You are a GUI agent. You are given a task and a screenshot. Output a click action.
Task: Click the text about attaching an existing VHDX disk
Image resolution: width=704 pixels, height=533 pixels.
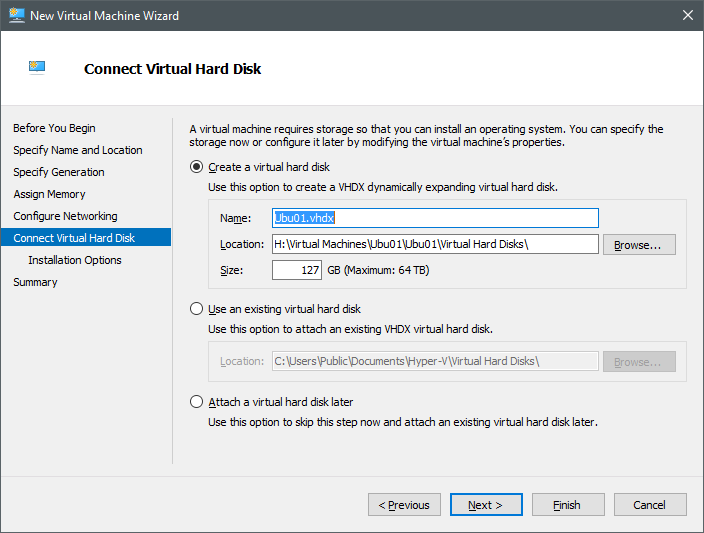click(x=350, y=329)
